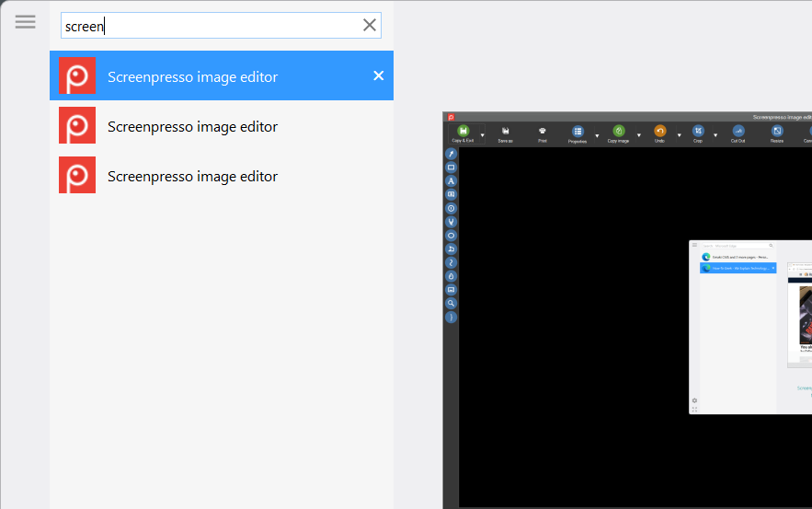The image size is (812, 509).
Task: Open the dropdown arrow beside Copy image
Action: click(638, 135)
